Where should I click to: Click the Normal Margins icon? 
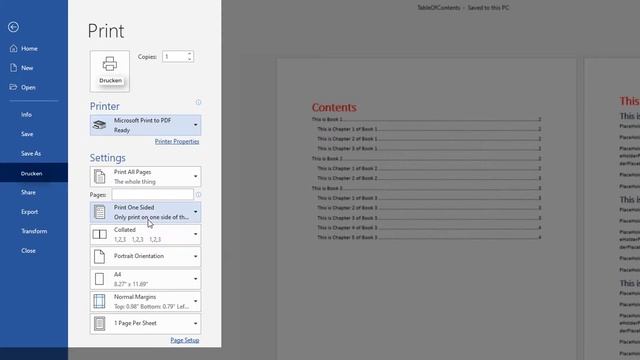click(99, 301)
